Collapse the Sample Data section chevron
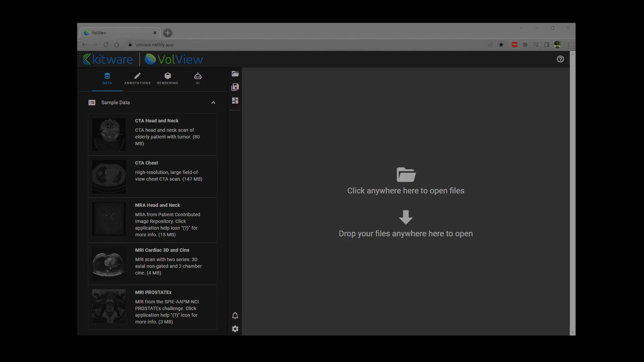Viewport: 644px width, 362px height. tap(213, 103)
